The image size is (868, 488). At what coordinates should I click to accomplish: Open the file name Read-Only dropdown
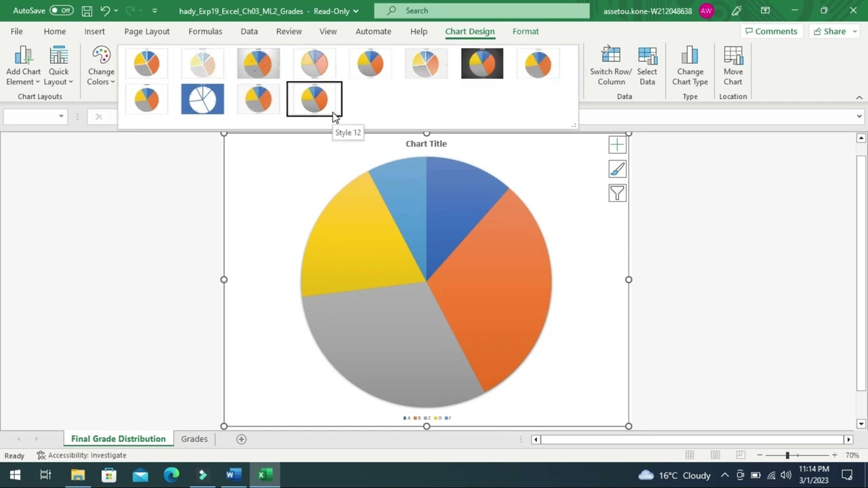click(x=355, y=11)
